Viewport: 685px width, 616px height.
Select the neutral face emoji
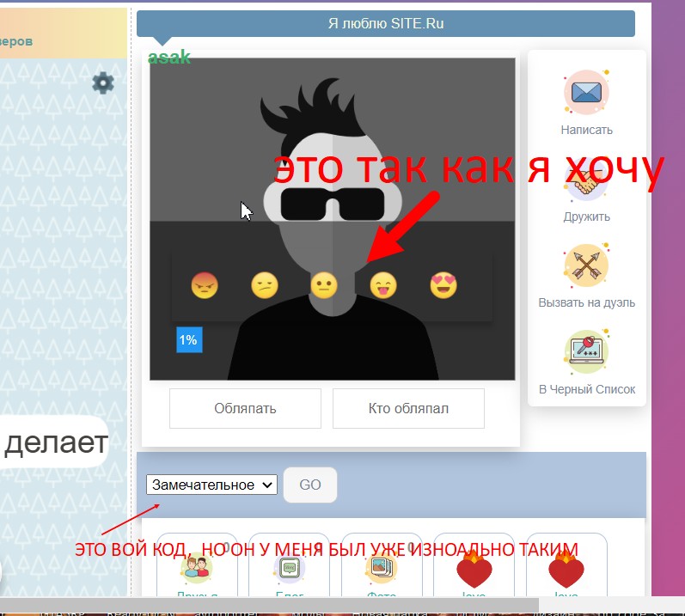point(324,284)
